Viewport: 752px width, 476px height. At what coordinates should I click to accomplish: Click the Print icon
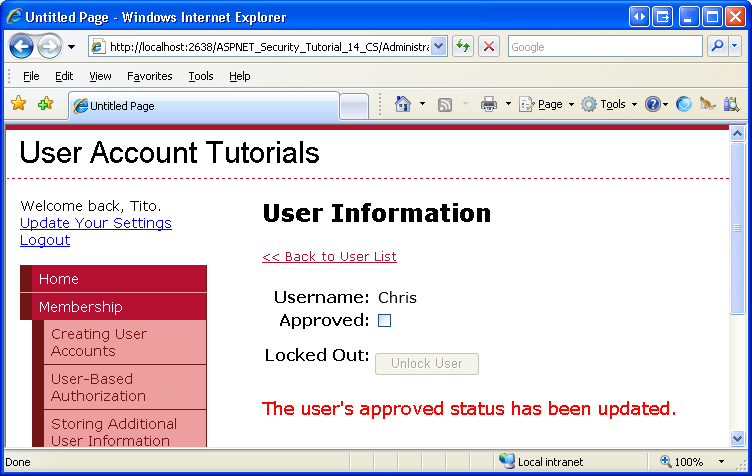[x=489, y=104]
